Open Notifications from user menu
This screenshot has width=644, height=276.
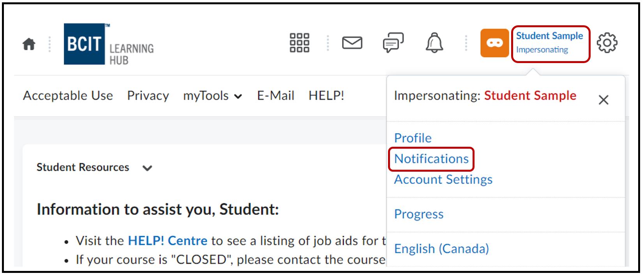point(431,159)
